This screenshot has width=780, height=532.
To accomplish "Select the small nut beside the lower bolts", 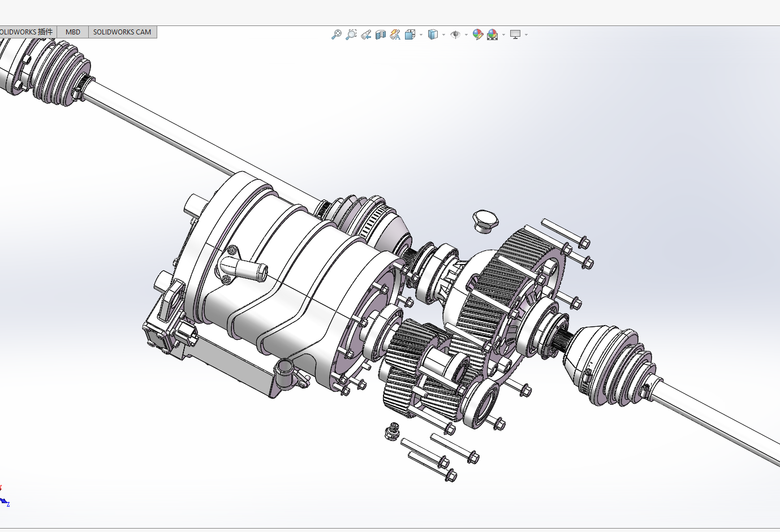I will 391,431.
